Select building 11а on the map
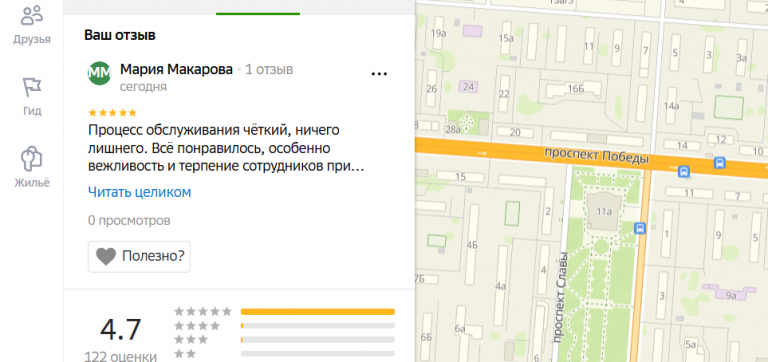 point(604,212)
